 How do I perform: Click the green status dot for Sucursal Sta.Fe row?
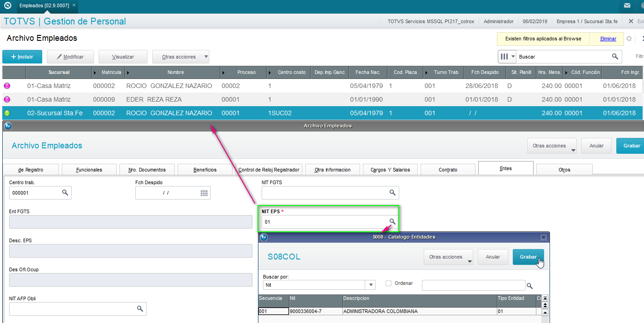7,113
